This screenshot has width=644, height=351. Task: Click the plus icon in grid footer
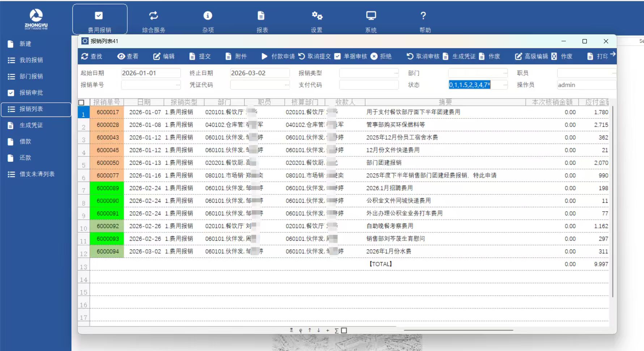coord(327,330)
